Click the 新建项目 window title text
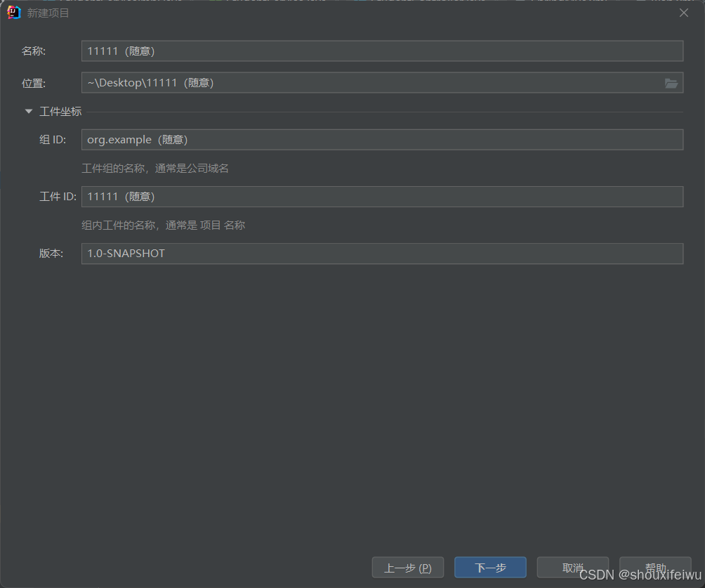The height and width of the screenshot is (588, 705). pyautogui.click(x=48, y=13)
